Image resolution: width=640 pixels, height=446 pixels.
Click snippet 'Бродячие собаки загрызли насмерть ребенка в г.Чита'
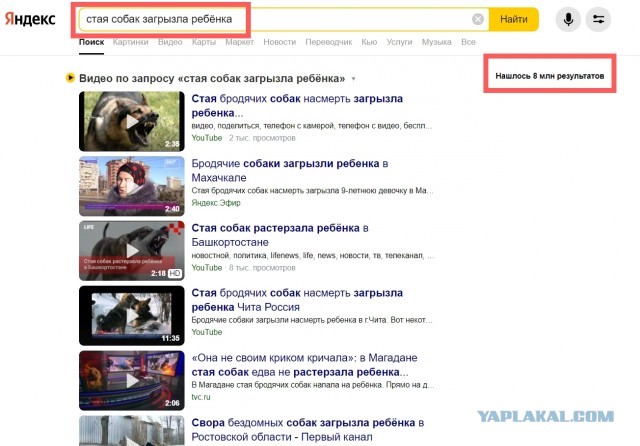(312, 320)
